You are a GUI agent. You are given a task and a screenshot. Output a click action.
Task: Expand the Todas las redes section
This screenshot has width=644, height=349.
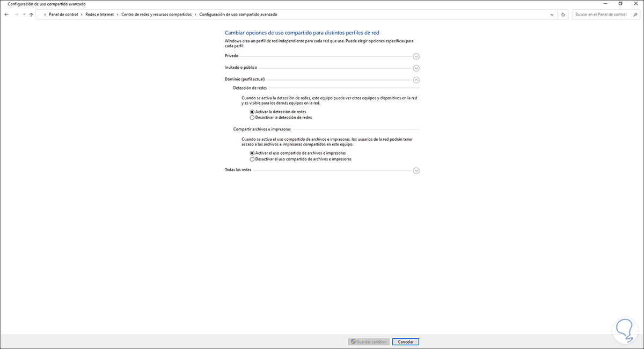coord(416,170)
